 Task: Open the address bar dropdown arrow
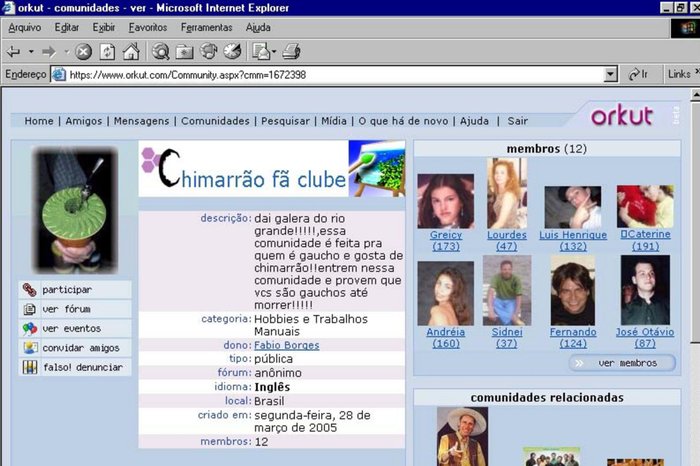(x=610, y=74)
